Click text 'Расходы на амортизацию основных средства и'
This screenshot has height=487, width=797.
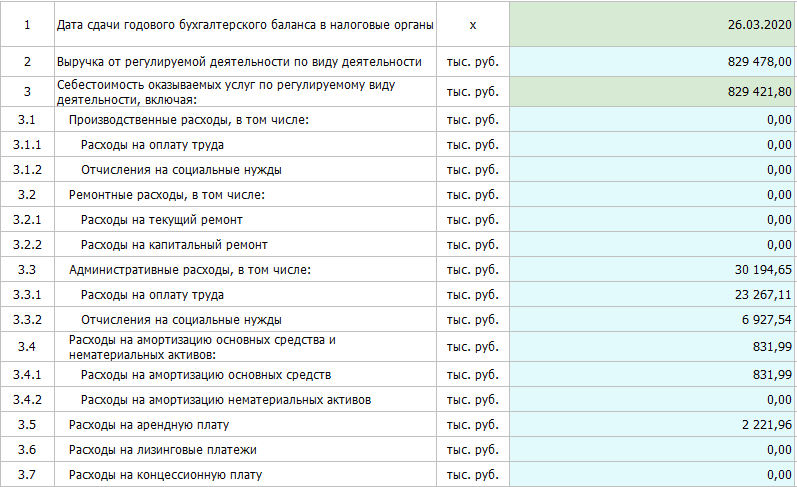(202, 340)
